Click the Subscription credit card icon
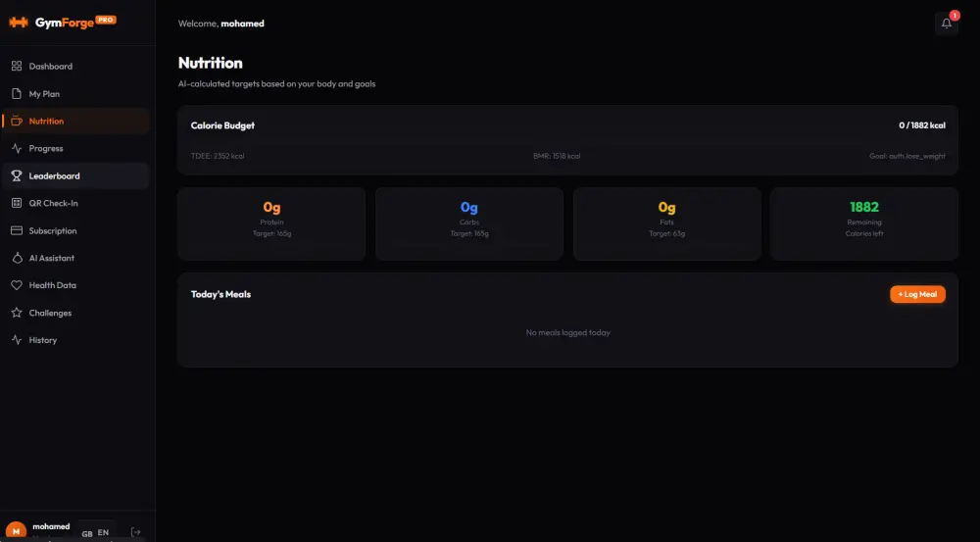 coord(17,230)
